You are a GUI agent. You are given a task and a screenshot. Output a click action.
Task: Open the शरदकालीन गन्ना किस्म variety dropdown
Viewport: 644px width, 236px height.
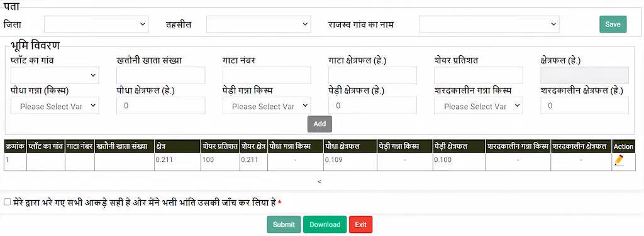479,105
